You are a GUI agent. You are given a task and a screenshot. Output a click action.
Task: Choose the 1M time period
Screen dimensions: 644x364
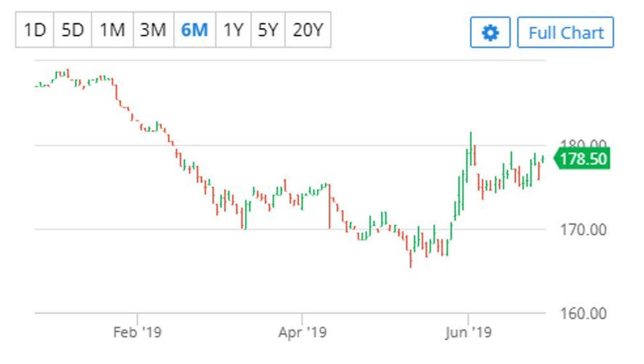112,30
